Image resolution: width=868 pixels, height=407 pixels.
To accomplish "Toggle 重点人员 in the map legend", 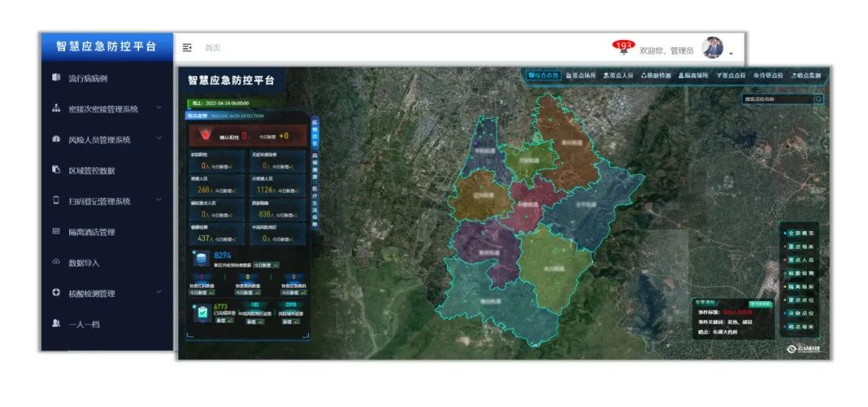I will pyautogui.click(x=800, y=260).
